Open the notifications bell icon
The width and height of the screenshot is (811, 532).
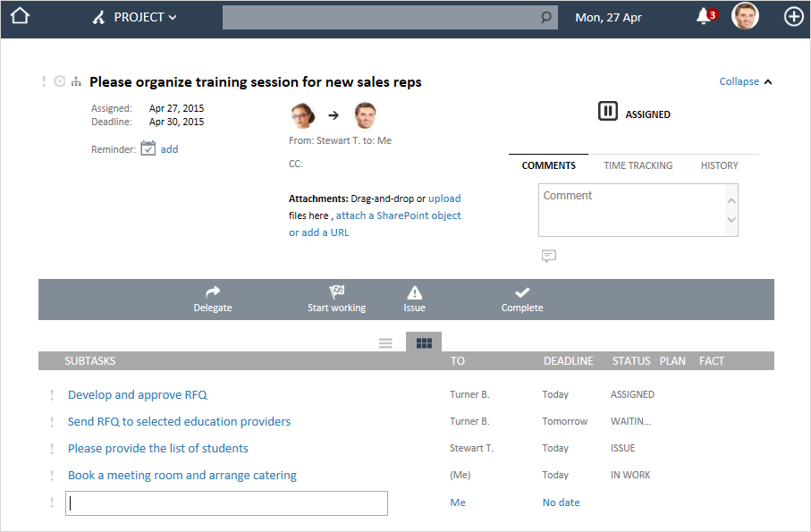tap(704, 17)
